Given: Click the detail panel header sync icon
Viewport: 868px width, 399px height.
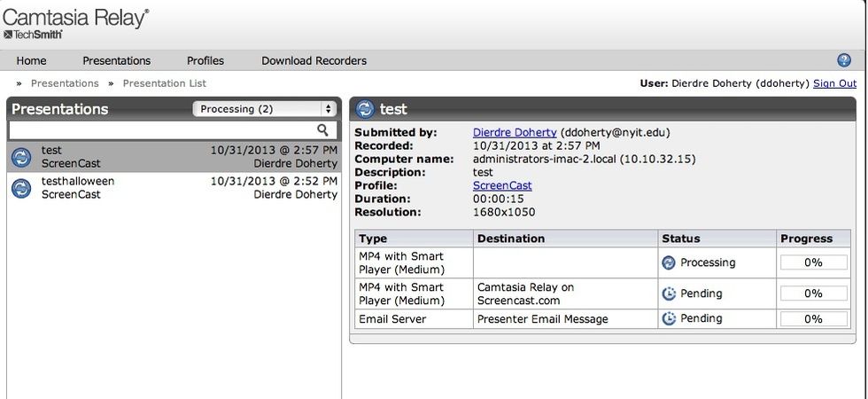Looking at the screenshot, I should [365, 109].
